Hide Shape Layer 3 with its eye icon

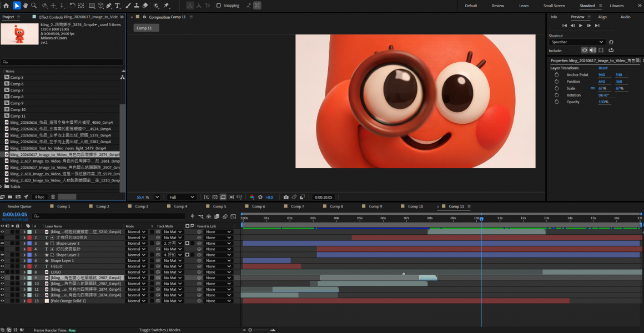2,244
